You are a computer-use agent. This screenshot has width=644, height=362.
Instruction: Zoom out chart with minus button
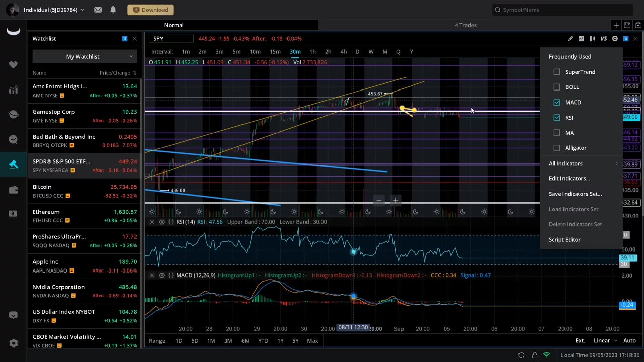(x=379, y=200)
